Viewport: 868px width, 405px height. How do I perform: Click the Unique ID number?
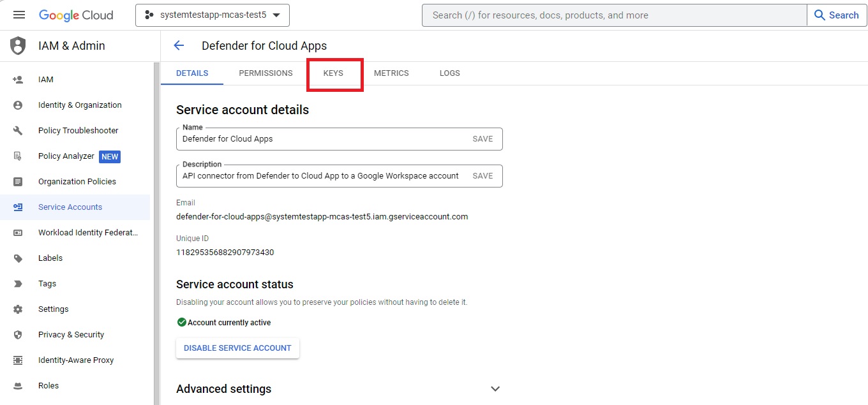(225, 253)
